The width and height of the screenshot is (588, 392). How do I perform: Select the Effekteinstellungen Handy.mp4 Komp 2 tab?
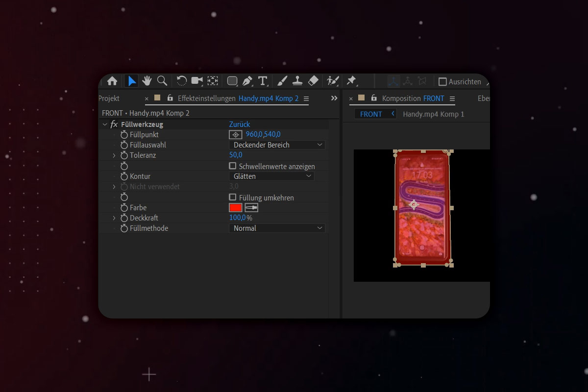pos(238,98)
